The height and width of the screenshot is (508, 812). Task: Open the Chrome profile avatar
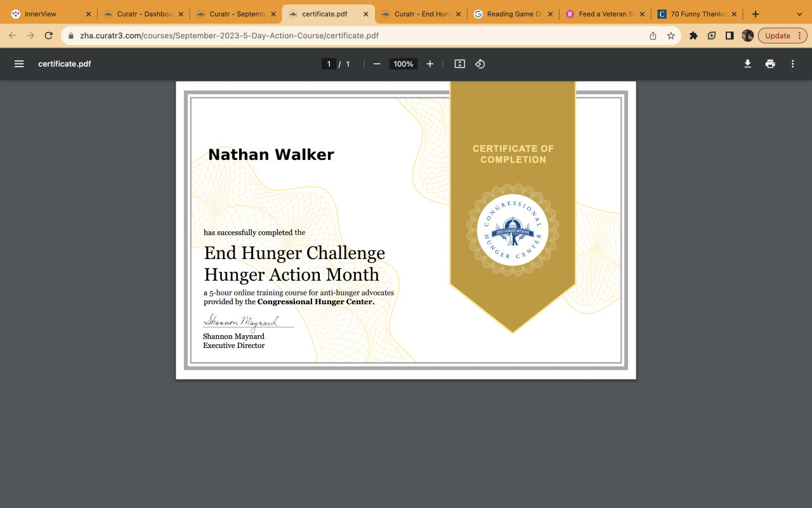pos(748,36)
